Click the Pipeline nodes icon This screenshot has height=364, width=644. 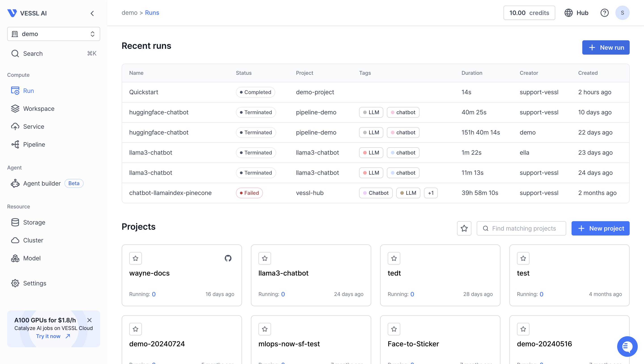click(x=15, y=144)
